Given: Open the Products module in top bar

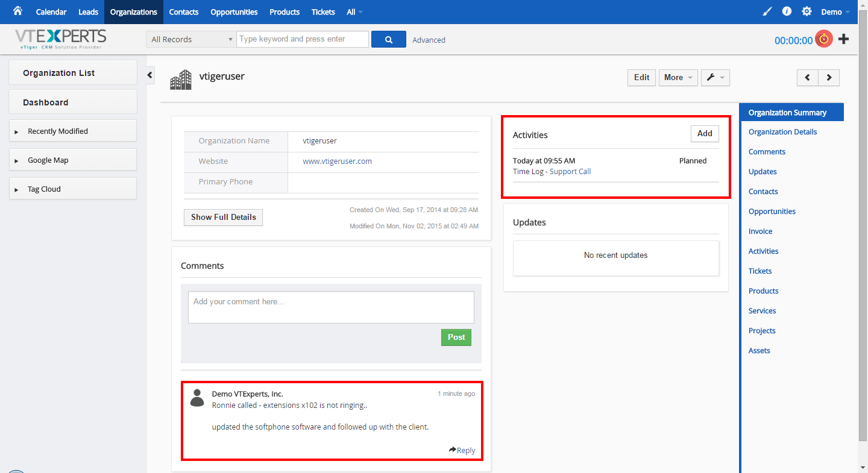Looking at the screenshot, I should coord(285,12).
